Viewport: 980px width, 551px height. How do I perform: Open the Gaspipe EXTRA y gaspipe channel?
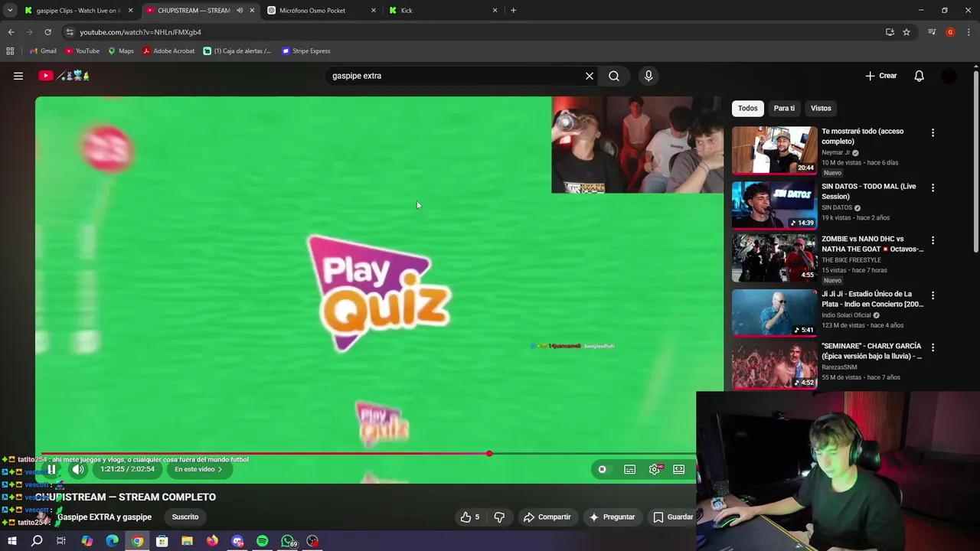[104, 517]
